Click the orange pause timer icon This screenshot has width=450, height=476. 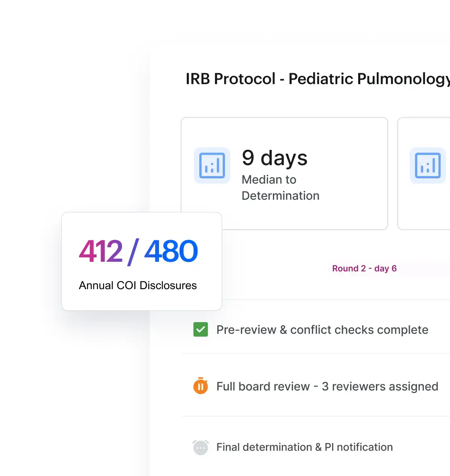200,386
